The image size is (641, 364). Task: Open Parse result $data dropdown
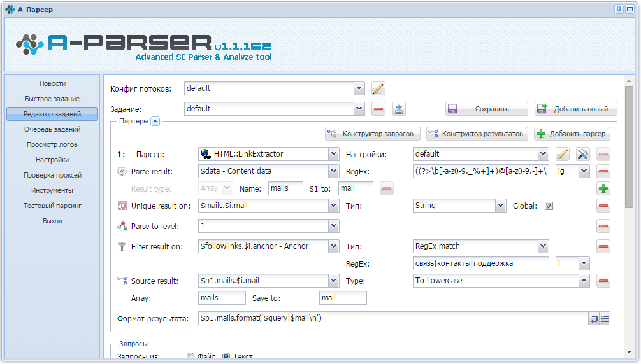[334, 171]
